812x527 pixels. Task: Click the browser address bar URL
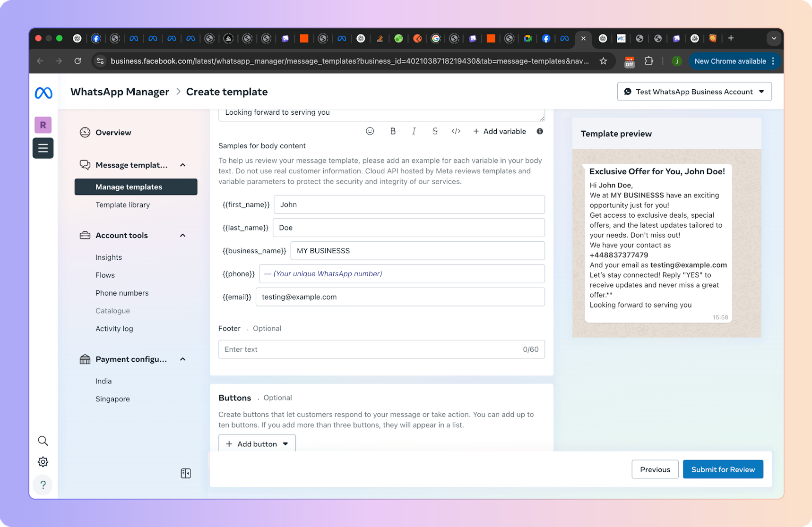coord(350,61)
